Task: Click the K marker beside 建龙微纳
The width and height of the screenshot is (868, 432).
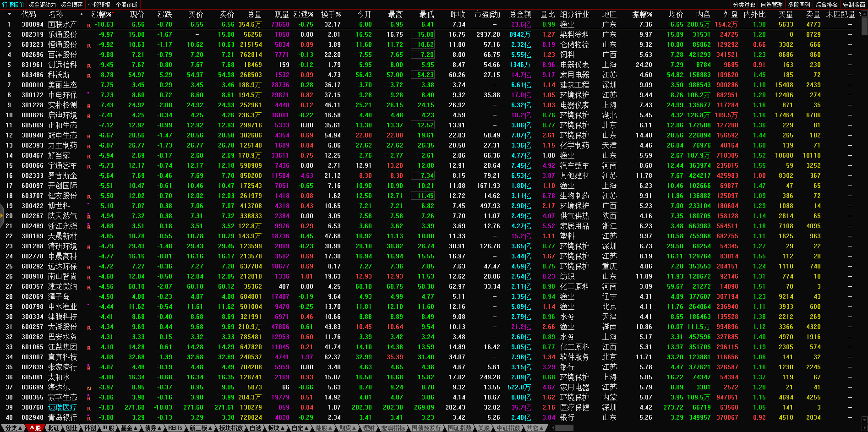Action: point(89,287)
